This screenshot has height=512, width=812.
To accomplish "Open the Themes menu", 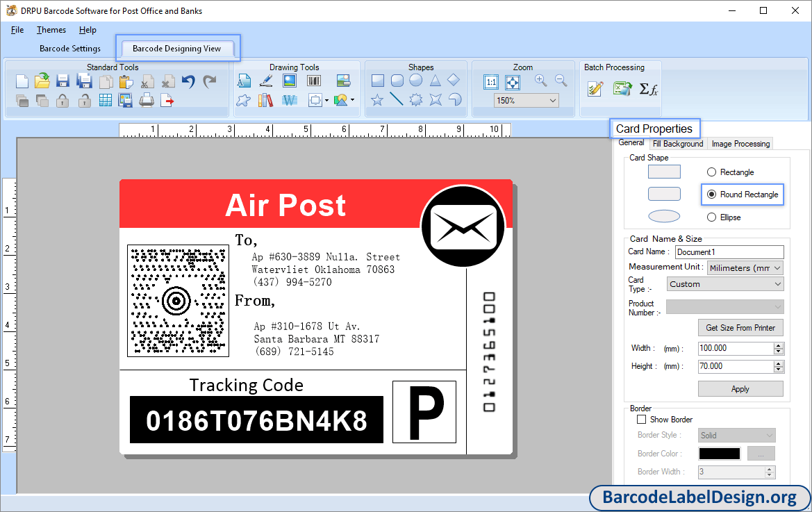I will [51, 30].
